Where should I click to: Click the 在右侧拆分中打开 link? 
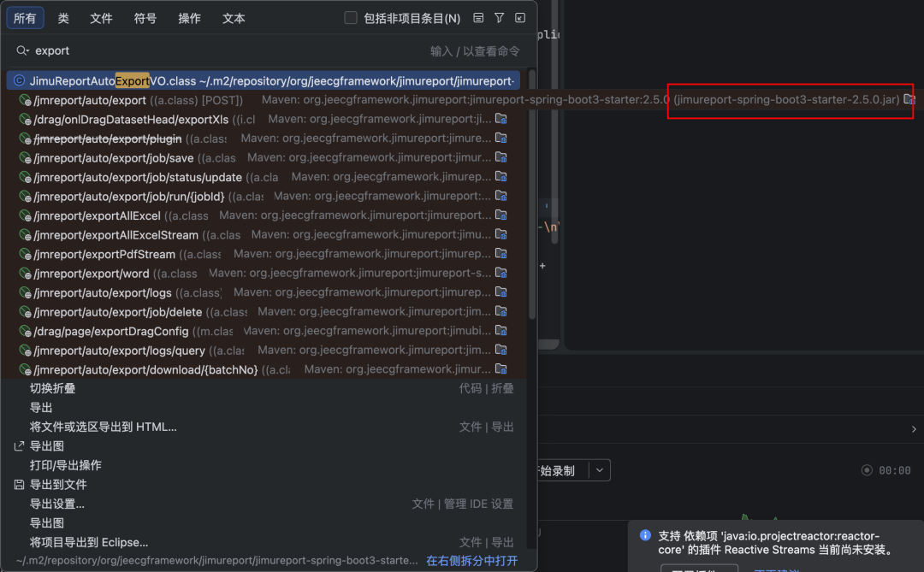pos(472,561)
